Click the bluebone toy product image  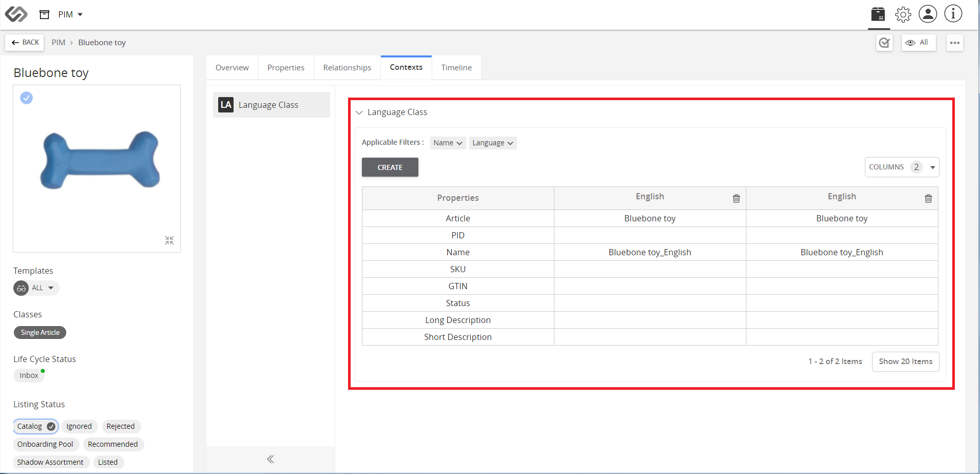click(x=100, y=160)
